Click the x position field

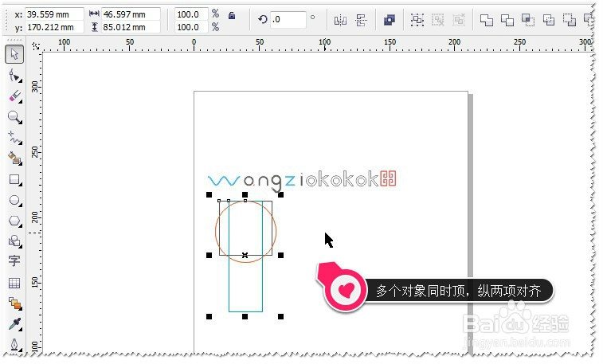54,14
